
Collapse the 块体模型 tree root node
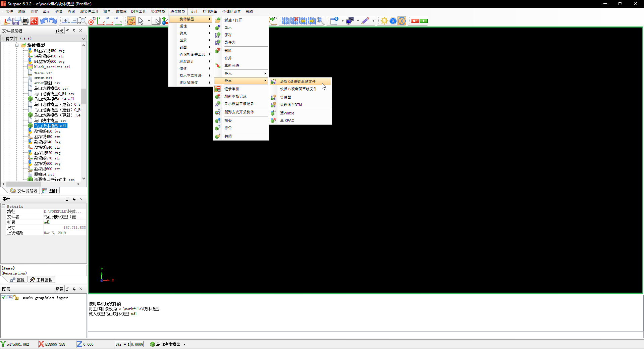pyautogui.click(x=17, y=45)
